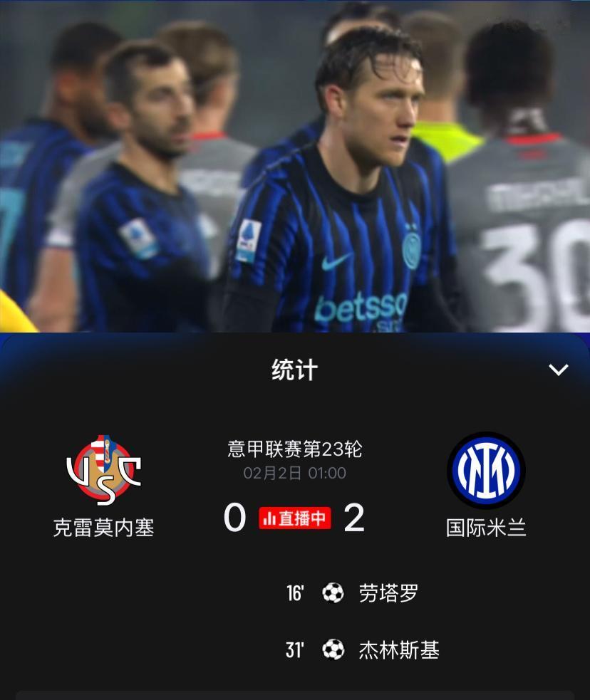Select the 统计 panel title
Screen dimensions: 590x700
295,370
